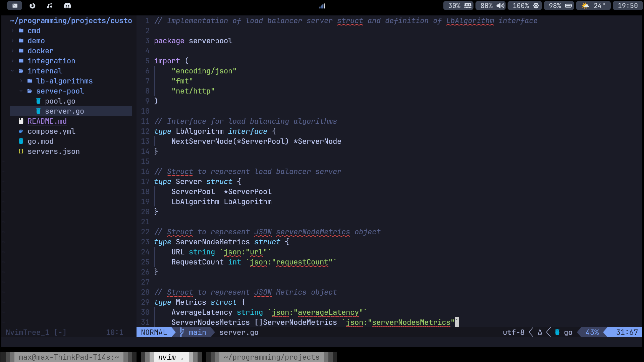The width and height of the screenshot is (644, 362).
Task: Click the JSON braces icon beside servers.json
Action: 21,152
